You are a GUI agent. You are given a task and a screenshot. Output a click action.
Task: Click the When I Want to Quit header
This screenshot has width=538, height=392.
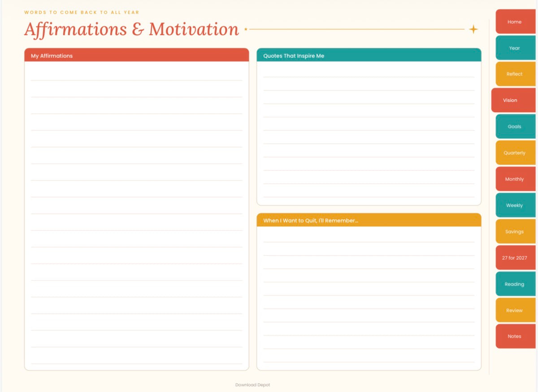coord(369,220)
